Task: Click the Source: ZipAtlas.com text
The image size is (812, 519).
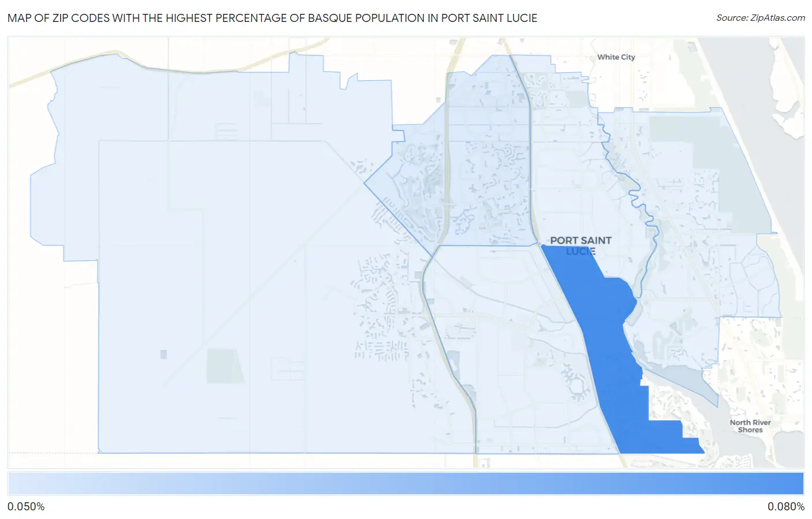Action: click(761, 18)
